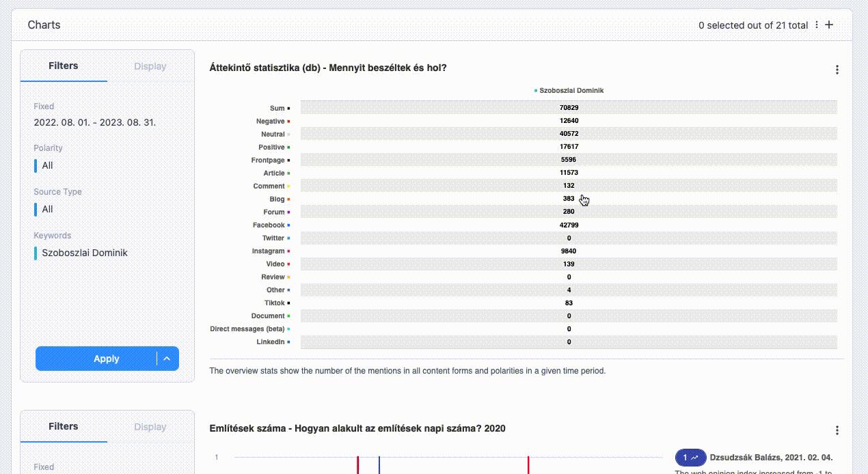Select the Filters tab on the second panel

[x=64, y=426]
